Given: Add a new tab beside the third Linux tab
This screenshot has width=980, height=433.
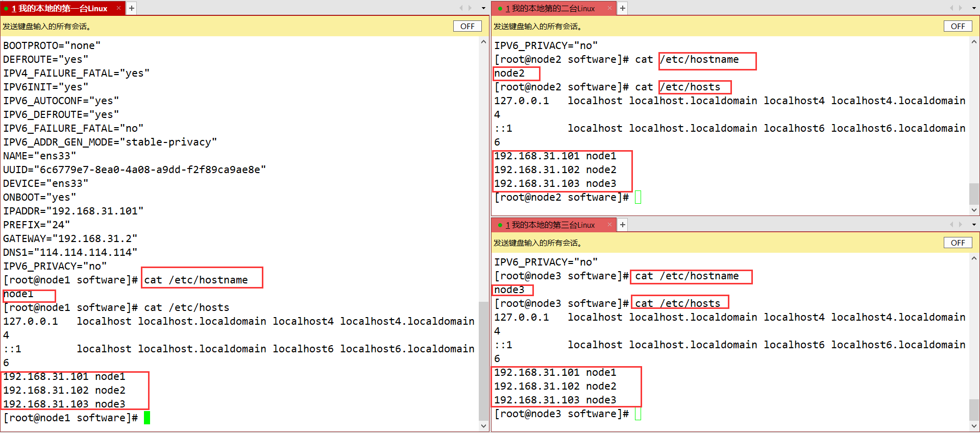Looking at the screenshot, I should click(623, 225).
